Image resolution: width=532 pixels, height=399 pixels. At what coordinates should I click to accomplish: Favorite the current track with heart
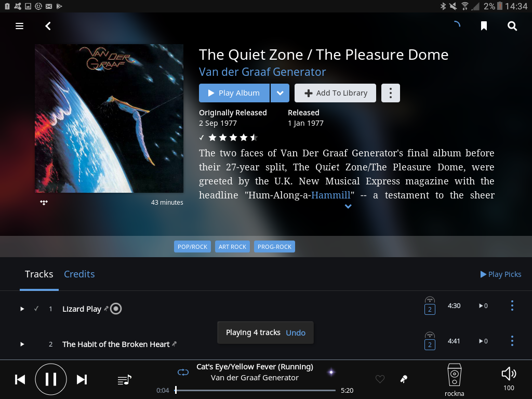[380, 379]
